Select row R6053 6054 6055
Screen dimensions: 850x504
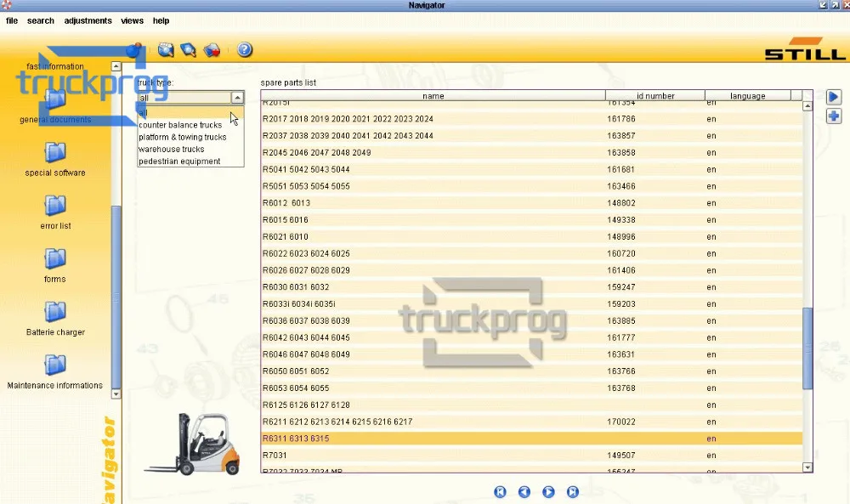(x=532, y=388)
